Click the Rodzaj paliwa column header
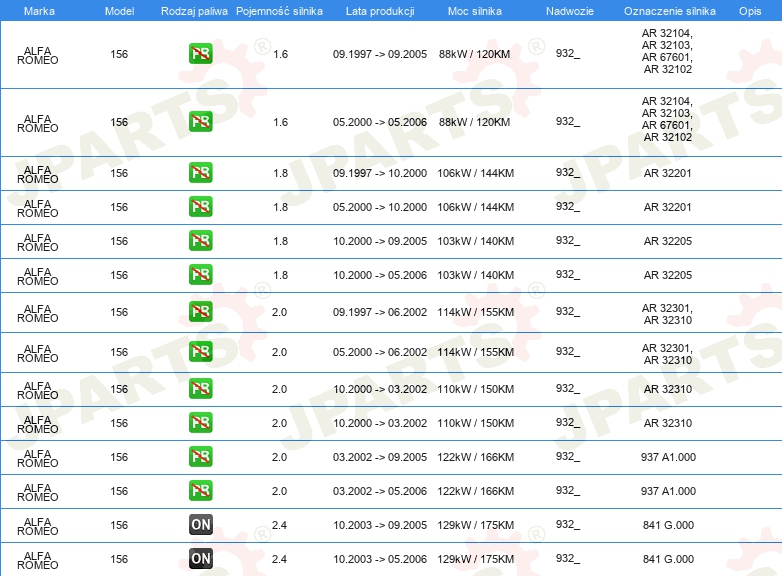782x576 pixels. pyautogui.click(x=194, y=10)
